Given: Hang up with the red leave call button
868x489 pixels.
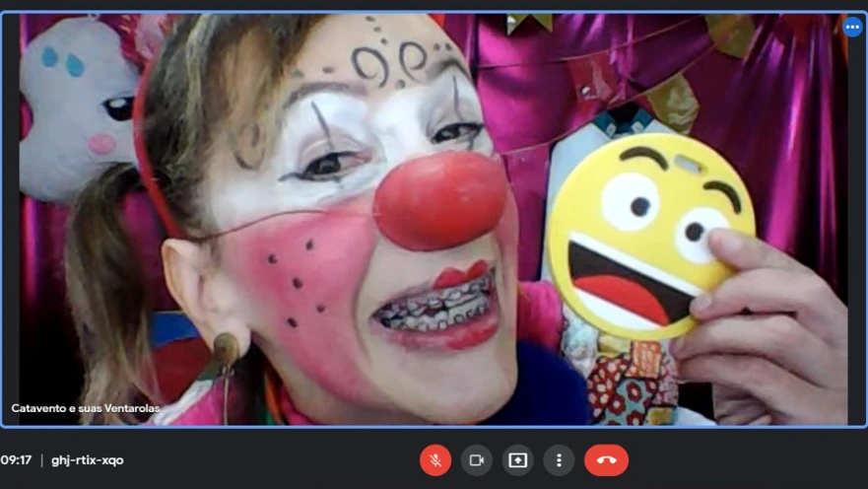Looking at the screenshot, I should click(606, 460).
